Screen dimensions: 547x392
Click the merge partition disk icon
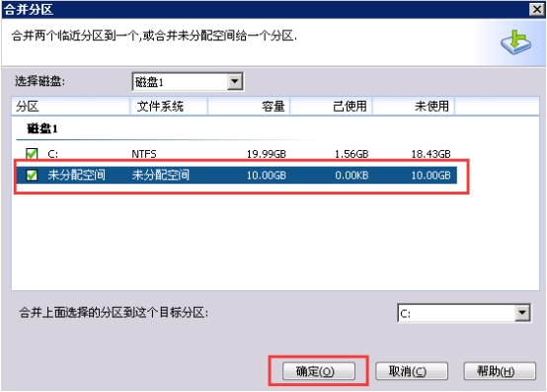[516, 42]
